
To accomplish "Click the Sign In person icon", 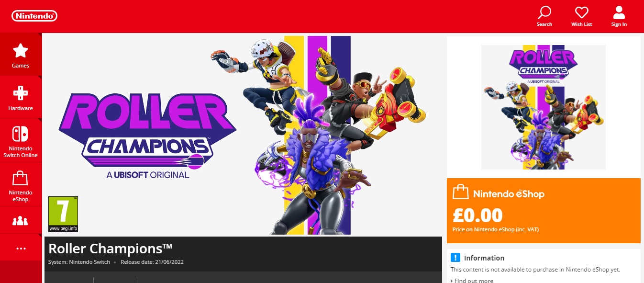I will click(619, 12).
